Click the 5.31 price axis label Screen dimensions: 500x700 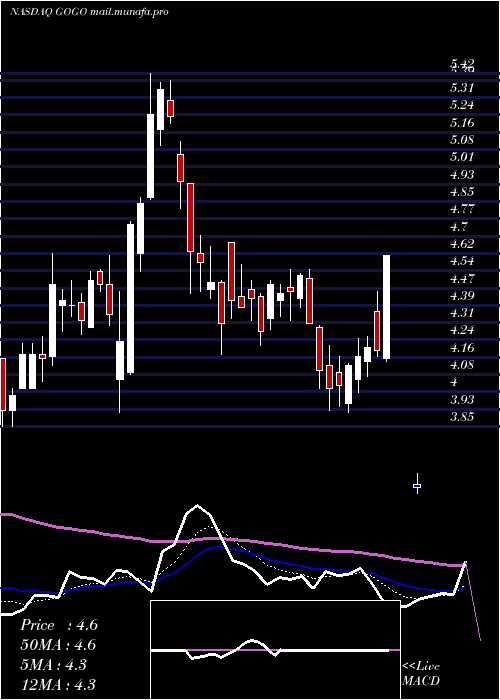(462, 88)
